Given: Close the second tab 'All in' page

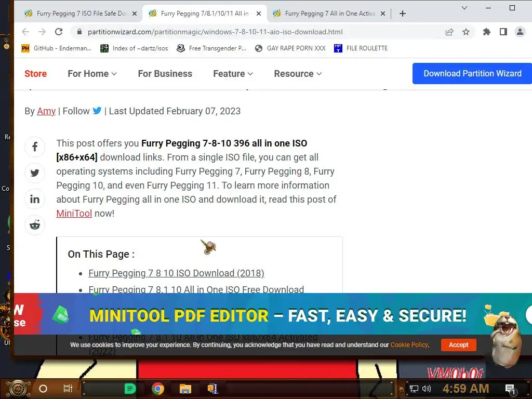Looking at the screenshot, I should [259, 14].
